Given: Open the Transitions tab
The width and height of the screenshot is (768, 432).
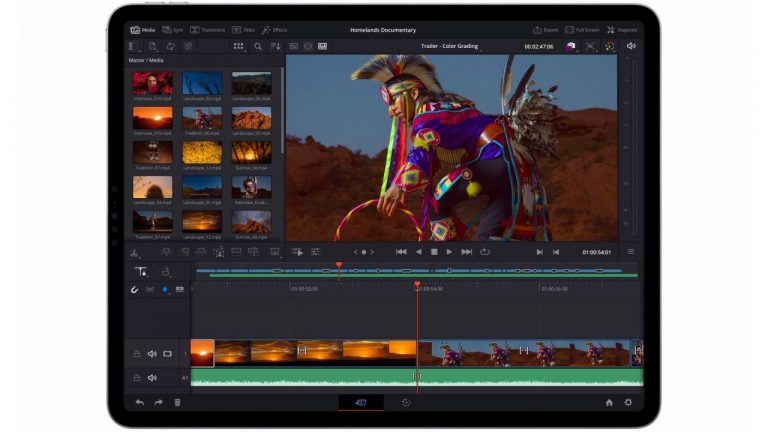Looking at the screenshot, I should [207, 30].
